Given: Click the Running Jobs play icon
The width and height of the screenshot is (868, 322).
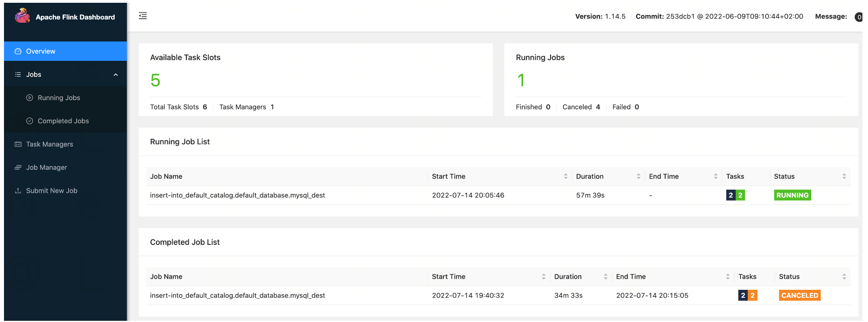Looking at the screenshot, I should coord(30,98).
